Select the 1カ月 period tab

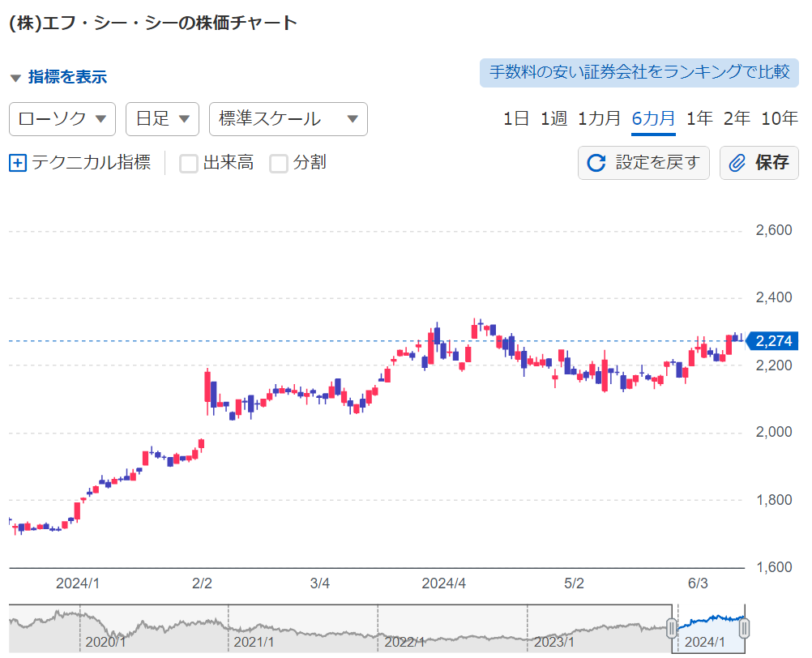[599, 118]
